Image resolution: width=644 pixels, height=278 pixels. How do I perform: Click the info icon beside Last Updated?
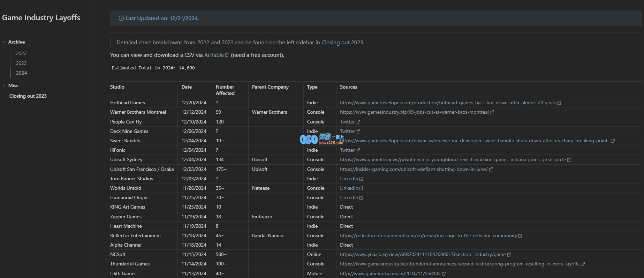[121, 18]
